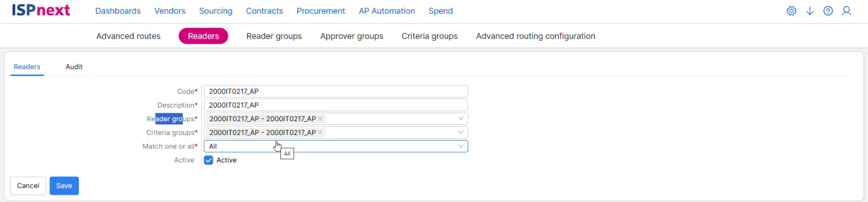Viewport: 868px width, 202px height.
Task: Click the download arrow icon
Action: point(810,11)
